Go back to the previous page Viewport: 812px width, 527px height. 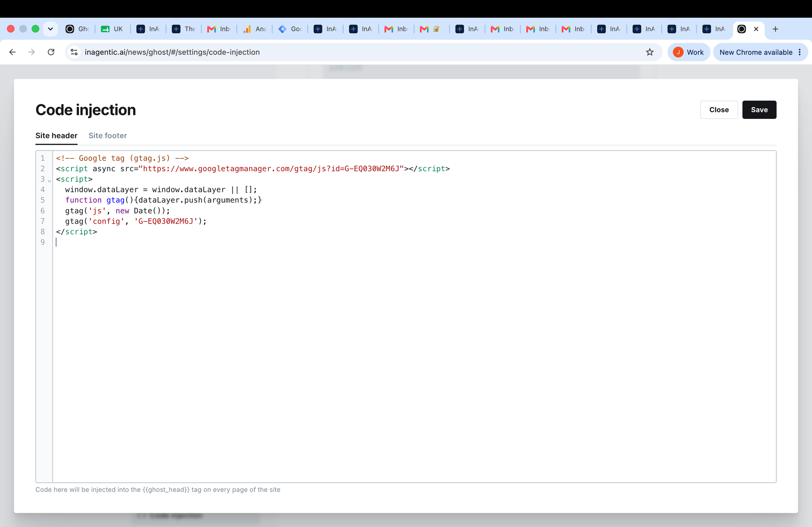coord(13,52)
